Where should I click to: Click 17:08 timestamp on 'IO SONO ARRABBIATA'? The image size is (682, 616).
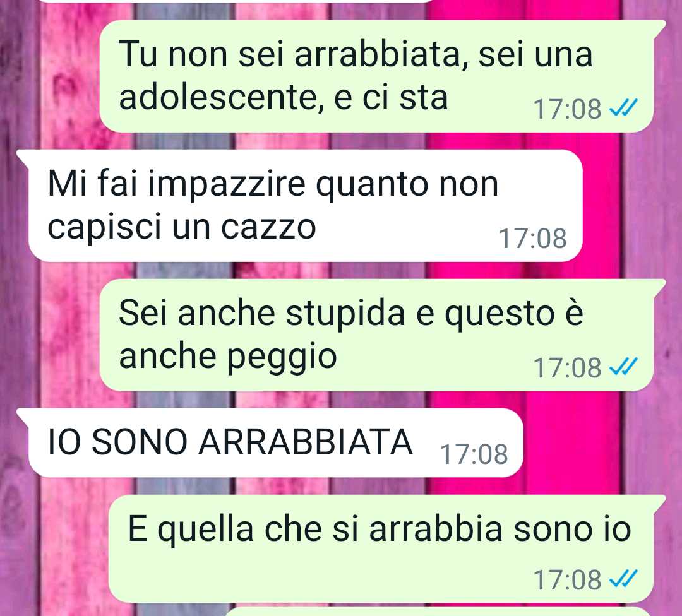(474, 454)
